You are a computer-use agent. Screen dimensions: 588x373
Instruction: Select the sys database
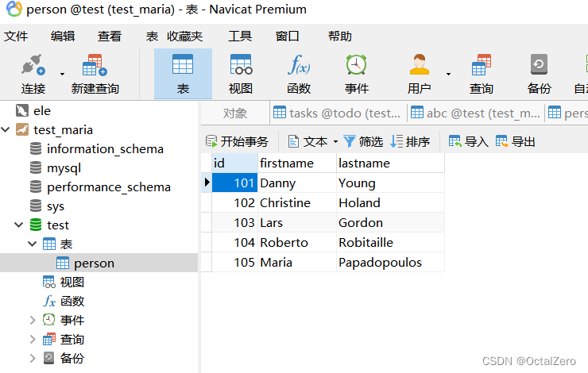pyautogui.click(x=56, y=206)
